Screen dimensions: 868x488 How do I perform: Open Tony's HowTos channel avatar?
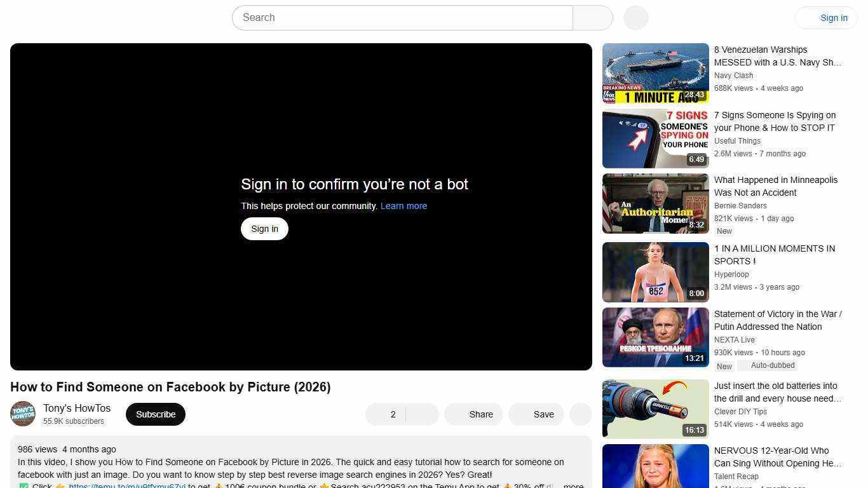coord(23,414)
